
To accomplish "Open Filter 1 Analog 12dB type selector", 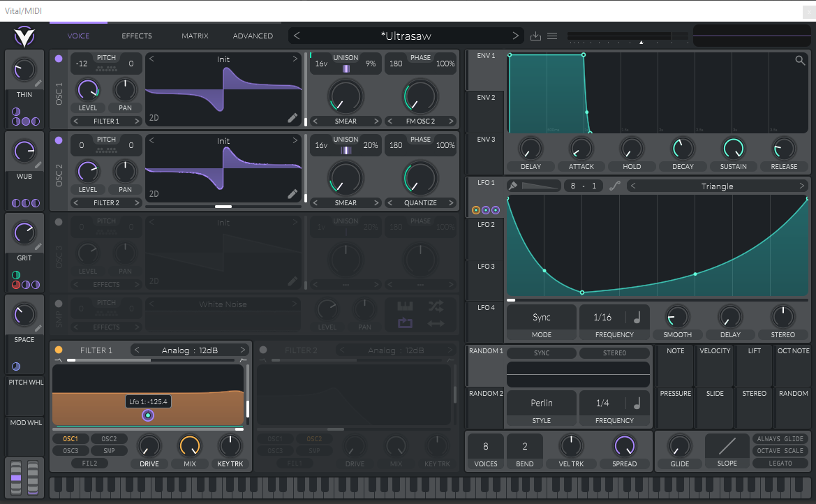I will coord(190,350).
